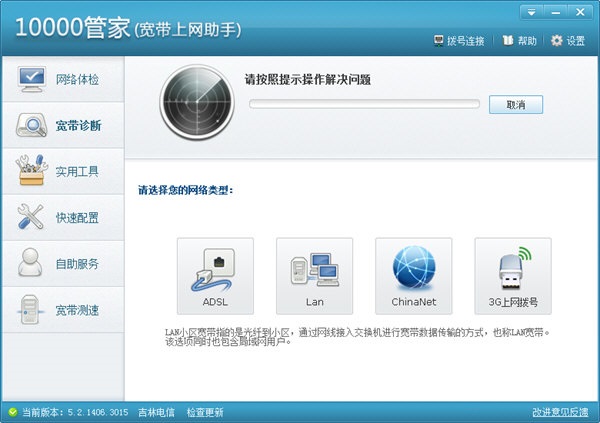Screen dimensions: 600x423
Task: Click 请按照提示操作解决问题 heading
Action: (308, 79)
